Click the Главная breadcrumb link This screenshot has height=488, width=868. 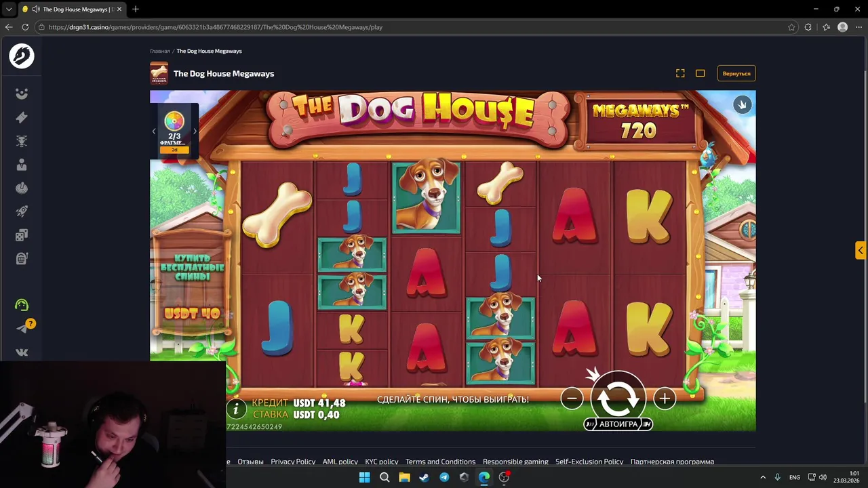coord(160,51)
